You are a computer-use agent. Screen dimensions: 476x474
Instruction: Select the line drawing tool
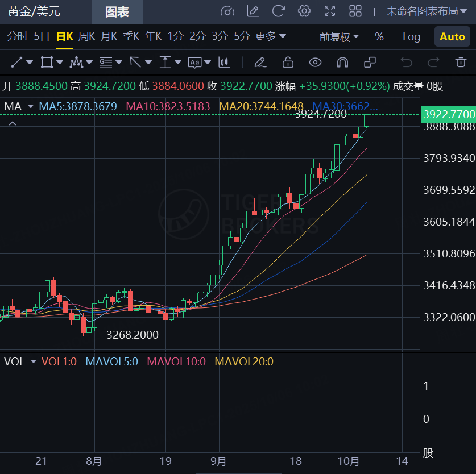pos(16,62)
